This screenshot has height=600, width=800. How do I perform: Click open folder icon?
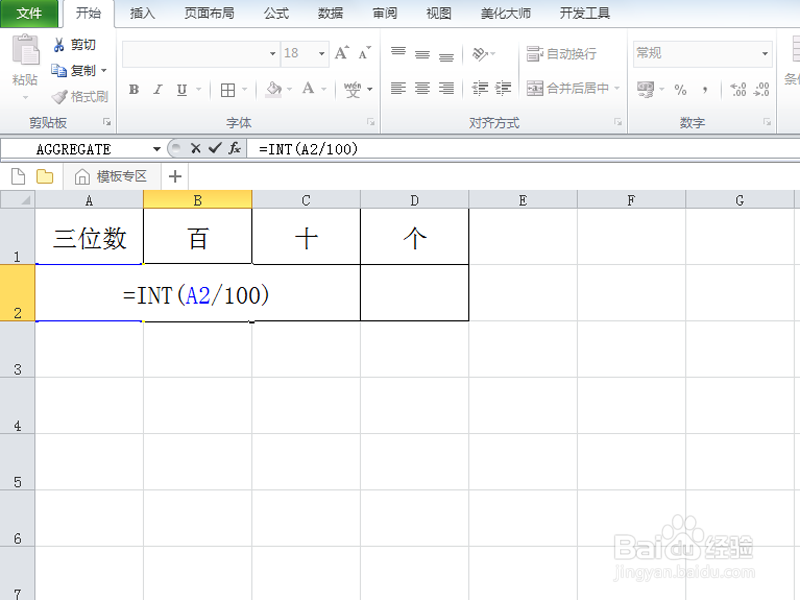[45, 177]
